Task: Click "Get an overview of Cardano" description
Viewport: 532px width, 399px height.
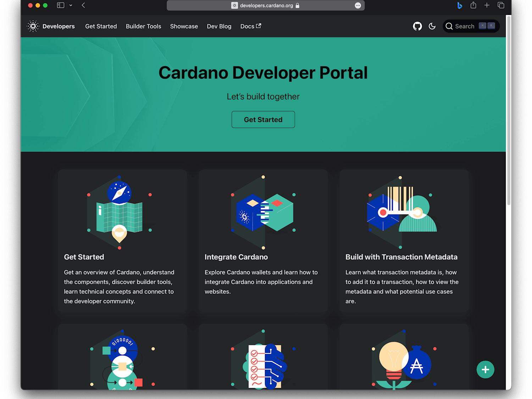Action: pos(119,287)
